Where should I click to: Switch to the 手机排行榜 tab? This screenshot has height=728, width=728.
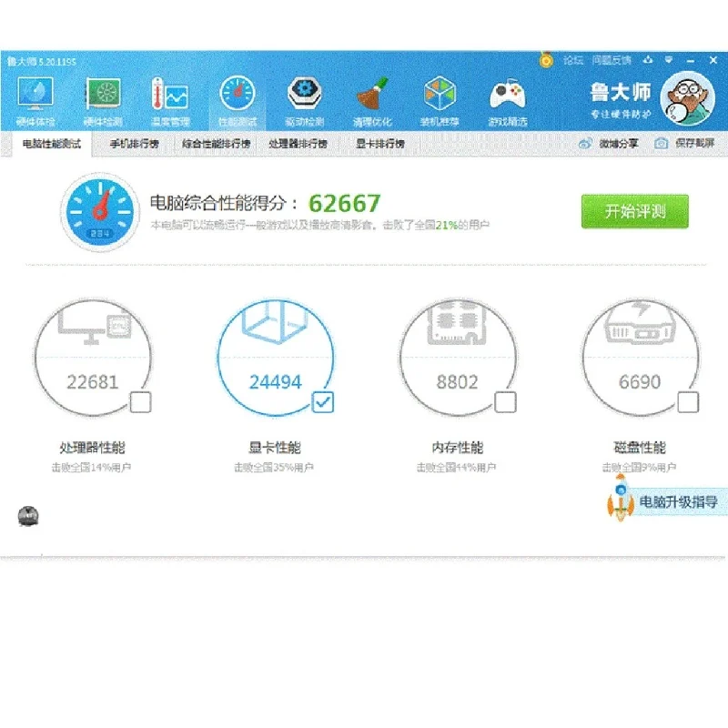coord(134,144)
